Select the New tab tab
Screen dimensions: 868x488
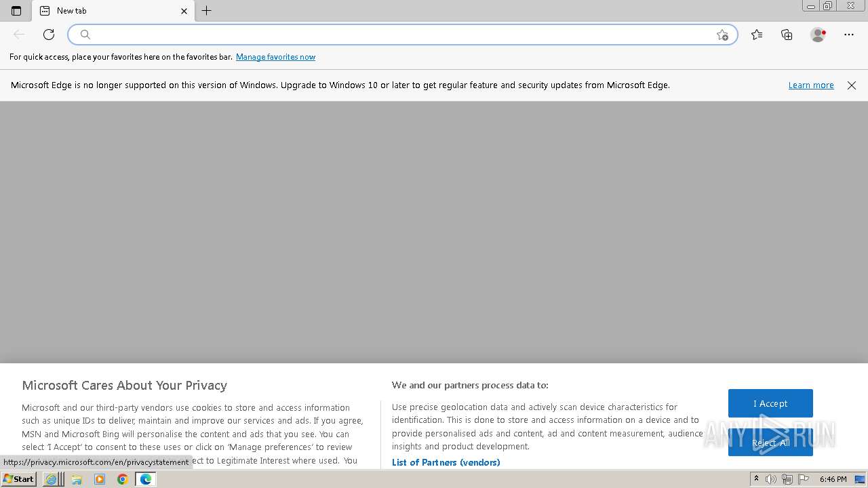[x=114, y=11]
